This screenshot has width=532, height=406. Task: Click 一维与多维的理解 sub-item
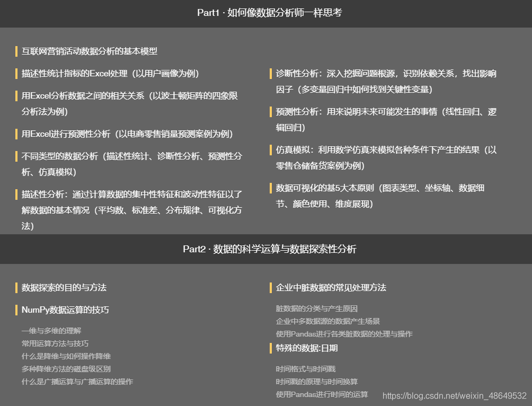51,331
